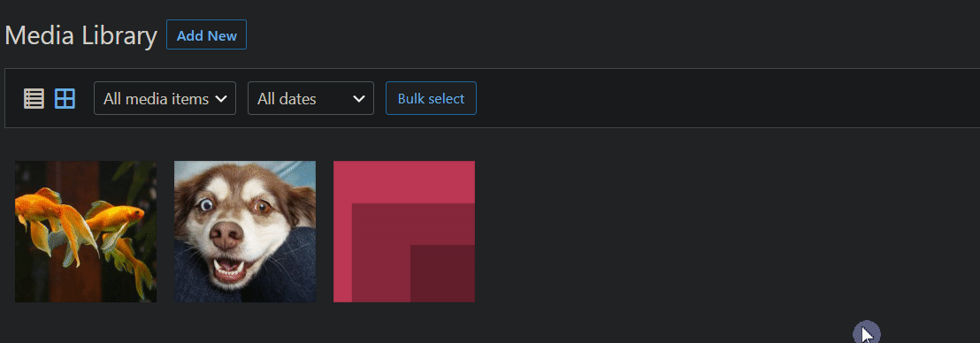Open the surprised dog image thumbnail
Screen dimensions: 980x343
245,232
